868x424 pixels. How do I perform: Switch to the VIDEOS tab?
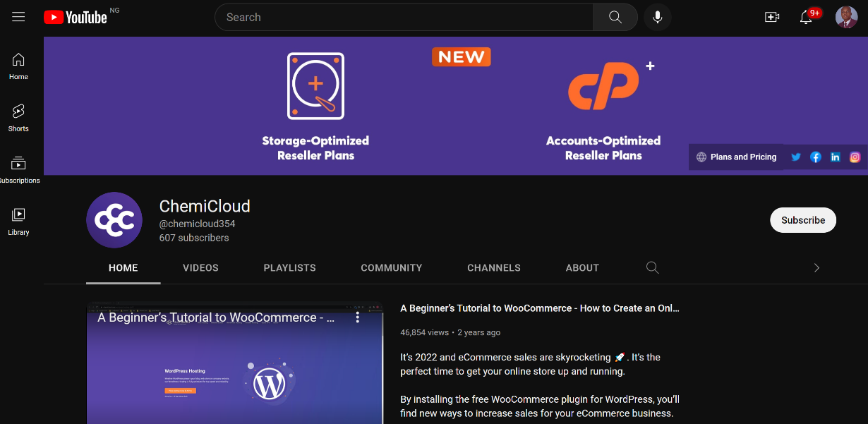click(200, 268)
